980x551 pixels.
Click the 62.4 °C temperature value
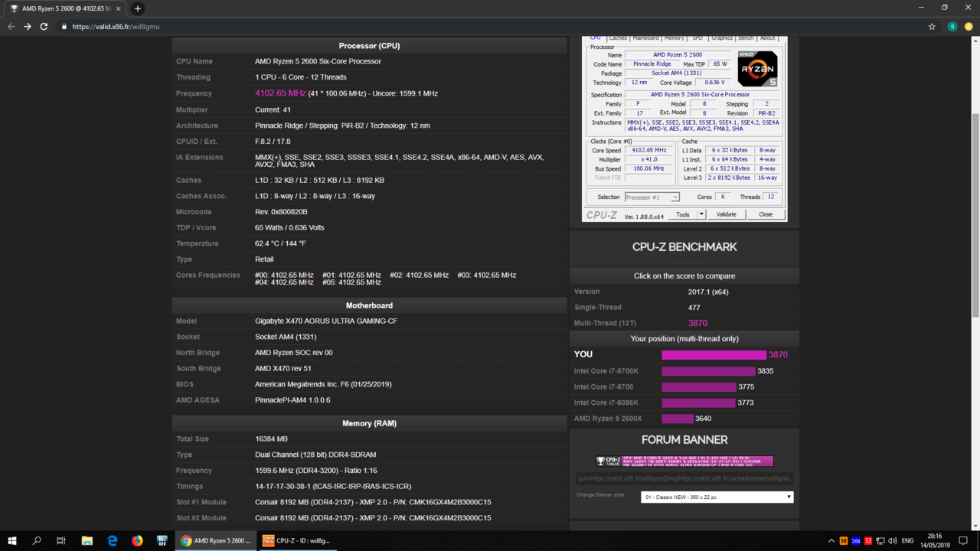[x=280, y=243]
